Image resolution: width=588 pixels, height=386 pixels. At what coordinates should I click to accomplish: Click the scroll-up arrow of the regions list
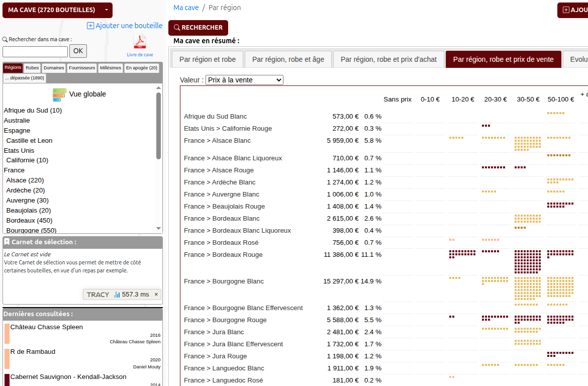[159, 88]
